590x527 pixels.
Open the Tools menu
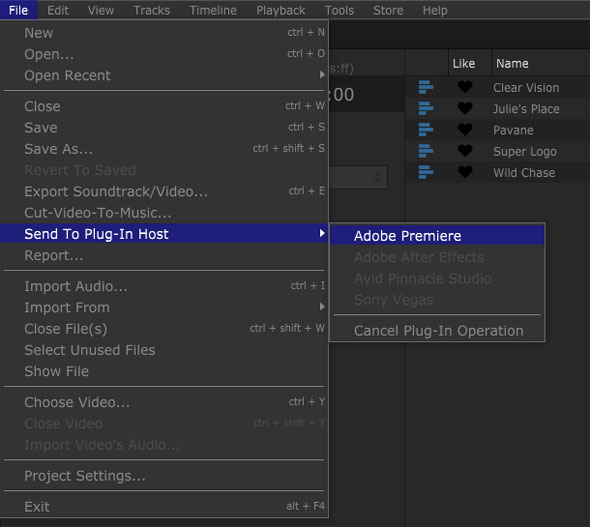pos(339,10)
